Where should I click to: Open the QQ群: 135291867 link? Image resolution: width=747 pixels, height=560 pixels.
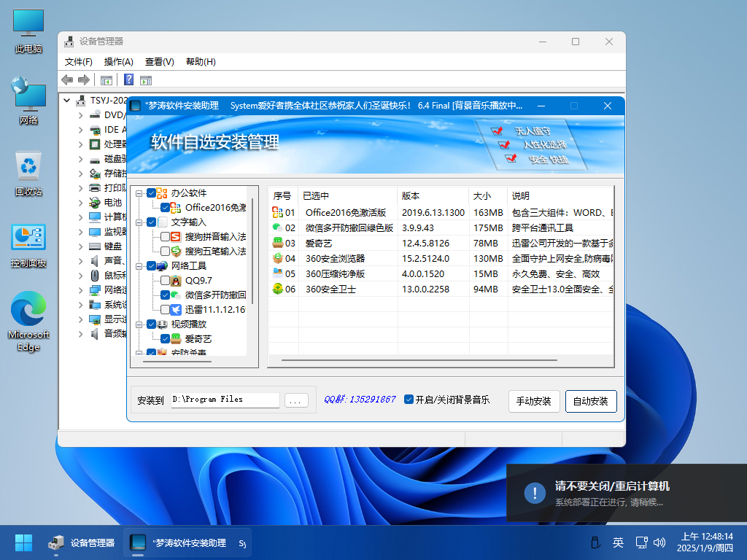click(360, 399)
